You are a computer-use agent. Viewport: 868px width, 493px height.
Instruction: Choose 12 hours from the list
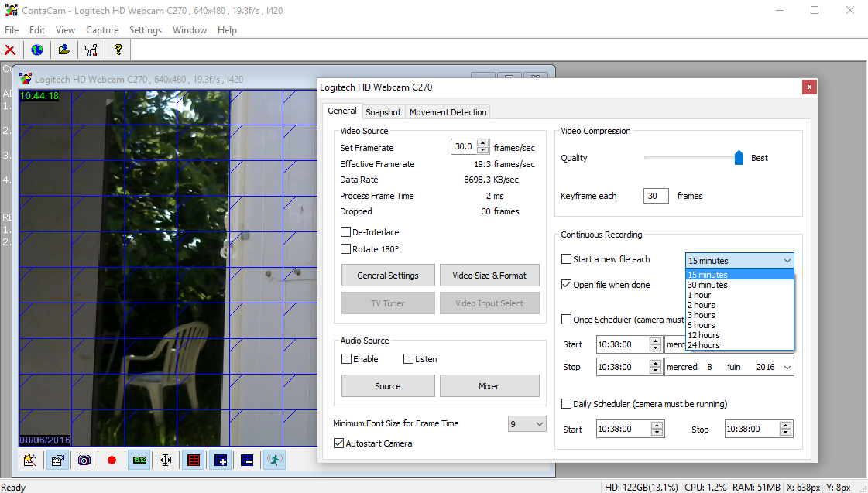pos(739,335)
